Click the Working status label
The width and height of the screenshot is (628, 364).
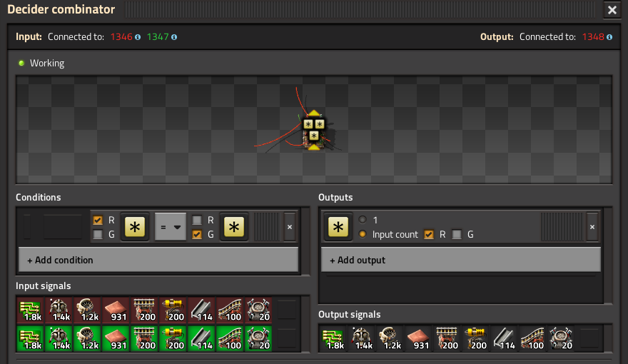pos(47,64)
